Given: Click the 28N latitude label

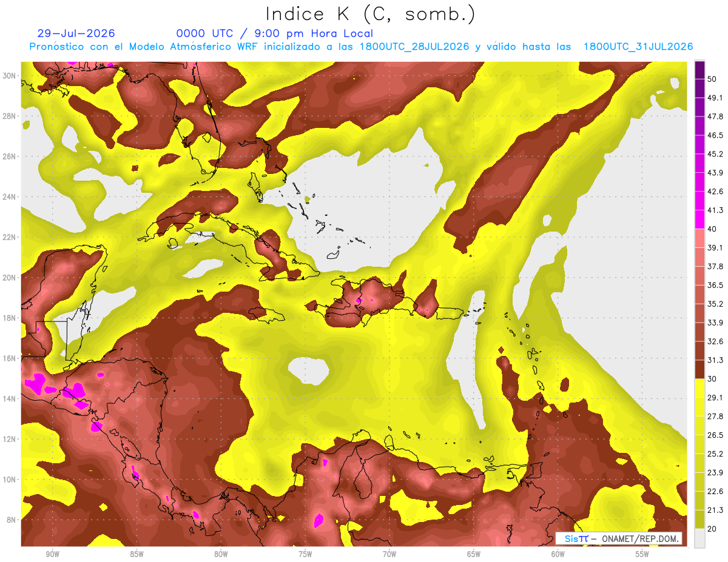Looking at the screenshot, I should tap(10, 116).
